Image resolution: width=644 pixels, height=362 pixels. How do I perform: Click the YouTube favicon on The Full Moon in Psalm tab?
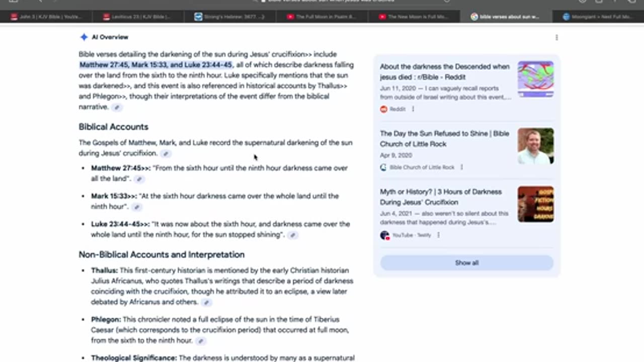coord(290,17)
